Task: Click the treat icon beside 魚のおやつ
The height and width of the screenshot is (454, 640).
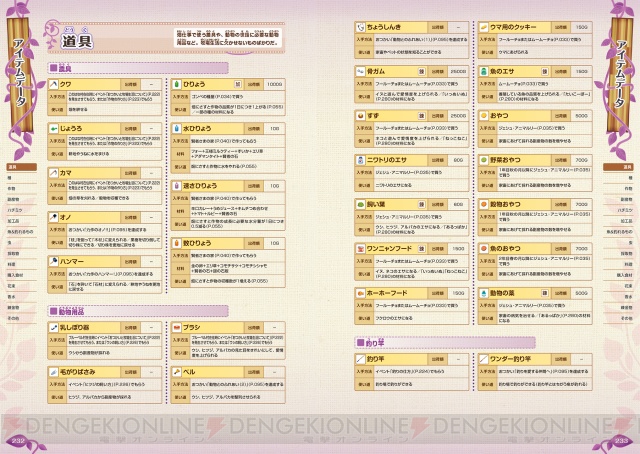Action: click(x=484, y=248)
